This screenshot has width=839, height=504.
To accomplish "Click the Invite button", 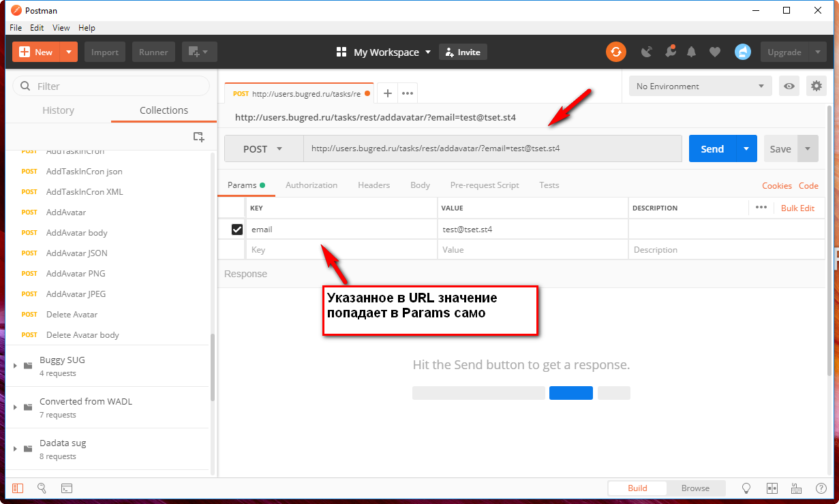I will click(463, 52).
